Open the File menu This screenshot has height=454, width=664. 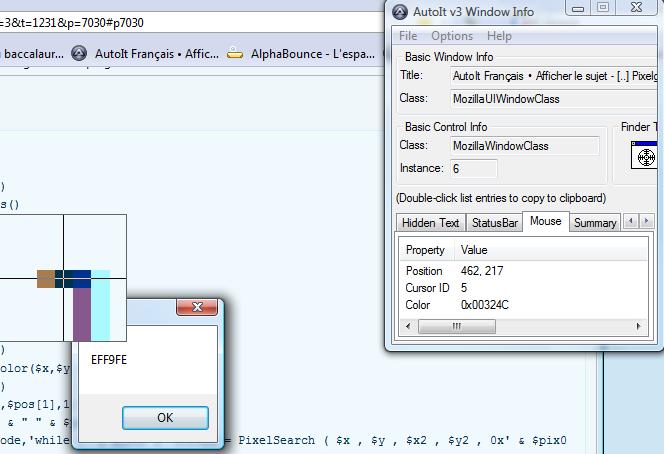408,36
